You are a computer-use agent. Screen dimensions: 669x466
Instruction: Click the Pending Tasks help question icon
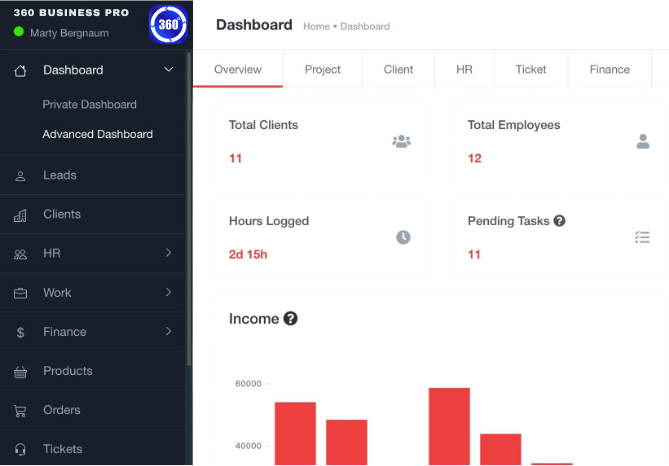tap(559, 221)
